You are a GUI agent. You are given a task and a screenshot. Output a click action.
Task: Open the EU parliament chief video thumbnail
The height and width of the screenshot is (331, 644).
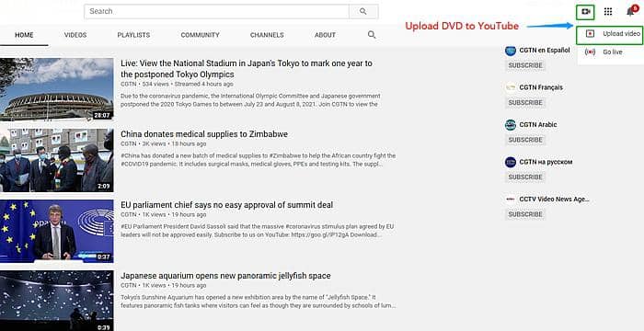coord(57,231)
